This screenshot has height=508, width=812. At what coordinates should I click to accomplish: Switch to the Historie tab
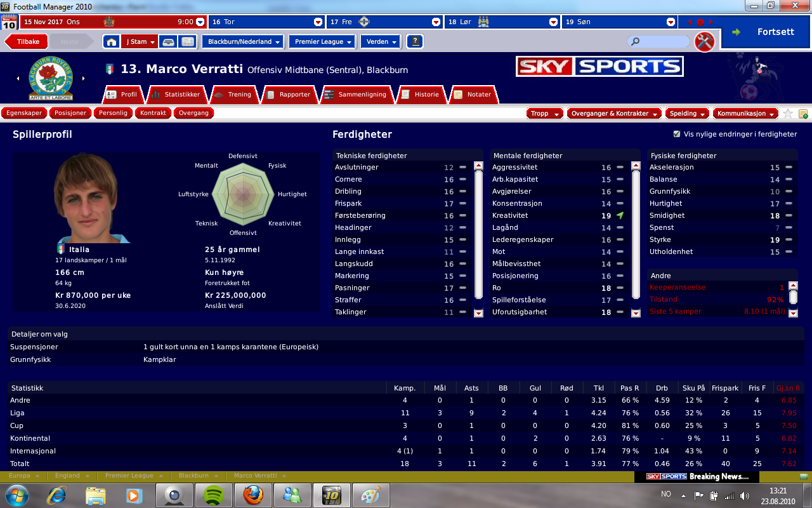pyautogui.click(x=421, y=95)
